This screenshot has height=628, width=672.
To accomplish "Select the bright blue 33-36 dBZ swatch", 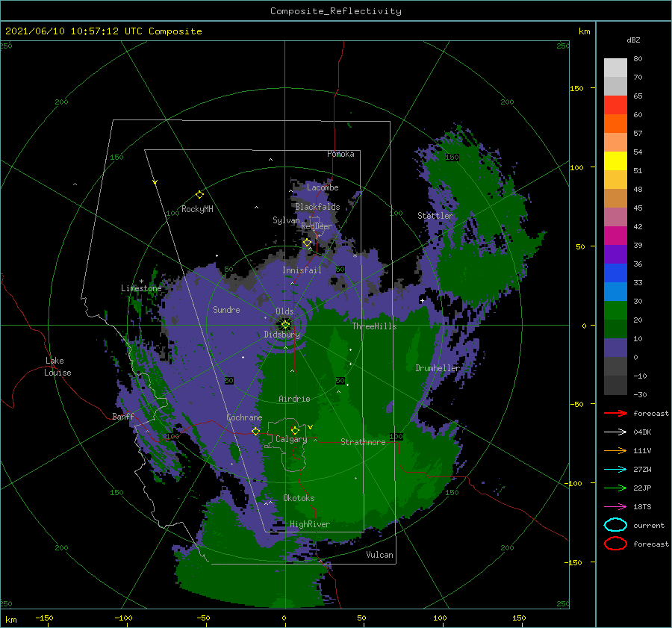I will (615, 273).
